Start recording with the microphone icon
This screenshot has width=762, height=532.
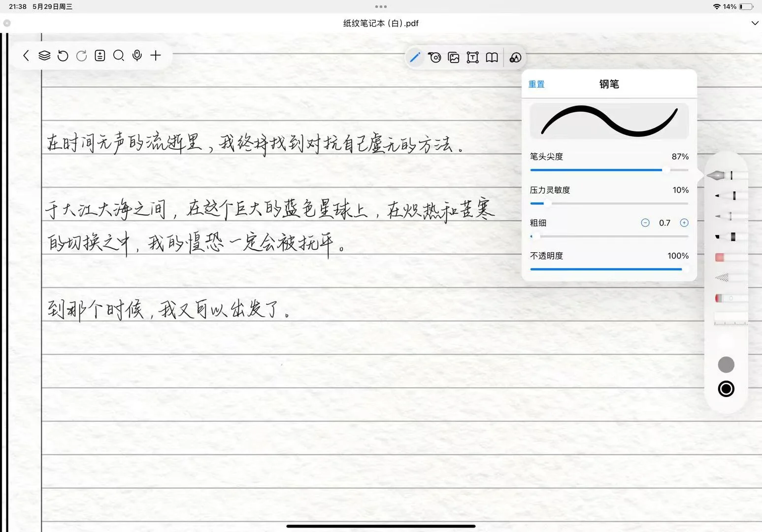pos(137,56)
